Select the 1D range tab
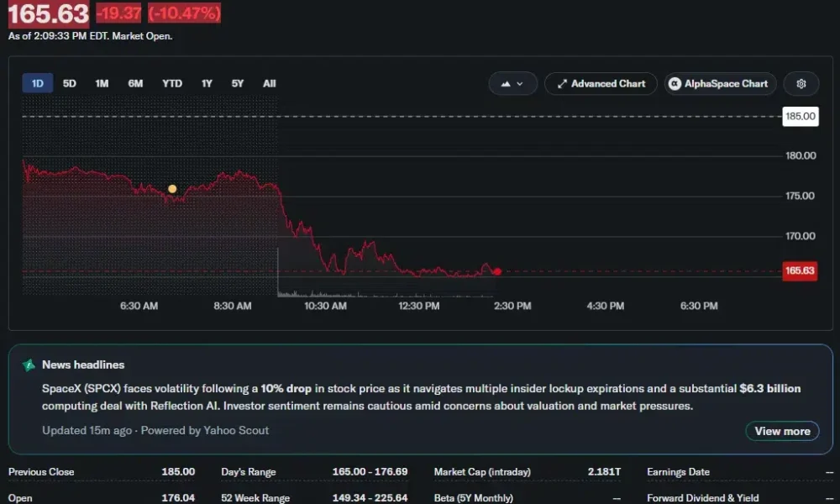Screen dimensions: 840x504 pos(38,83)
